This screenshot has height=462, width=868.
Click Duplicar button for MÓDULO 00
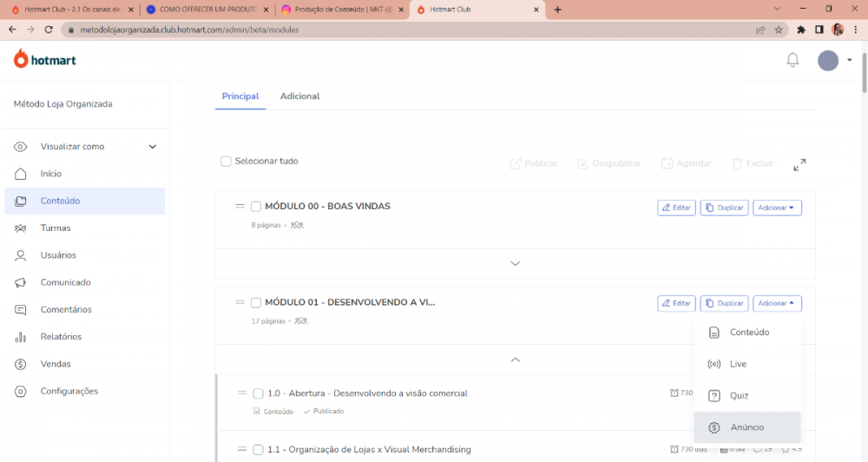click(x=724, y=208)
